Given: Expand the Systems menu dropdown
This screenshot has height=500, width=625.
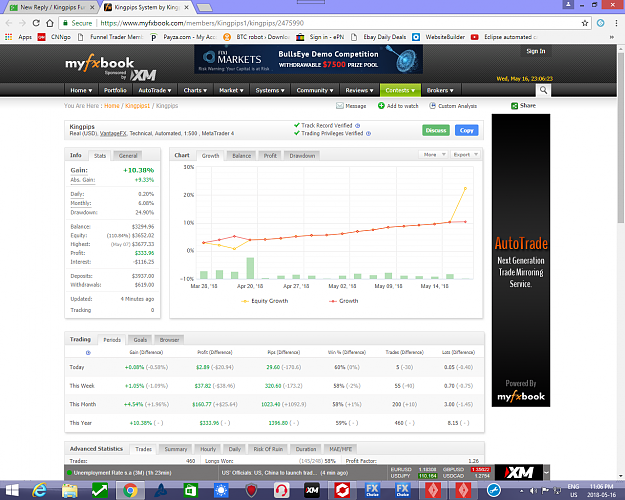Looking at the screenshot, I should pos(270,90).
